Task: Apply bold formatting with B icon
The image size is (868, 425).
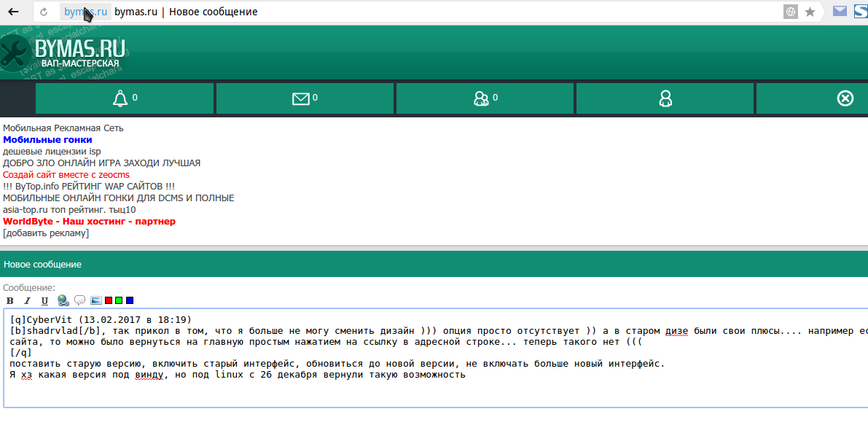Action: [10, 300]
